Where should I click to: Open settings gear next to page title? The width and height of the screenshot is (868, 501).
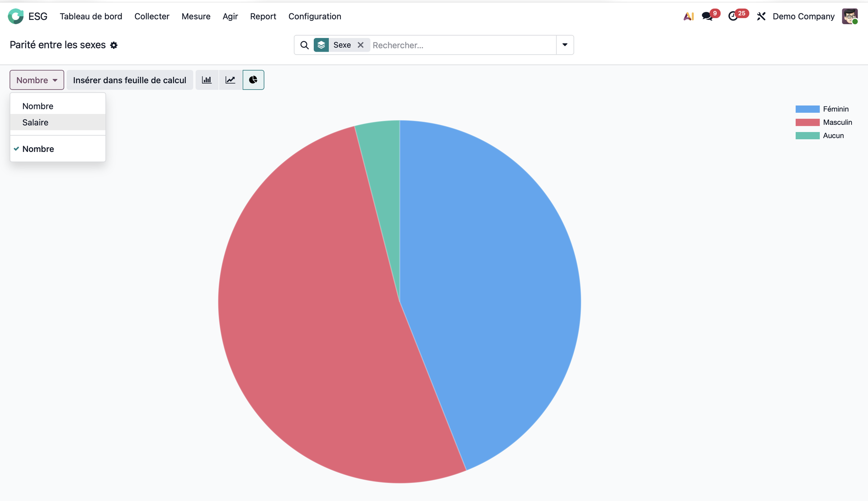coord(114,45)
